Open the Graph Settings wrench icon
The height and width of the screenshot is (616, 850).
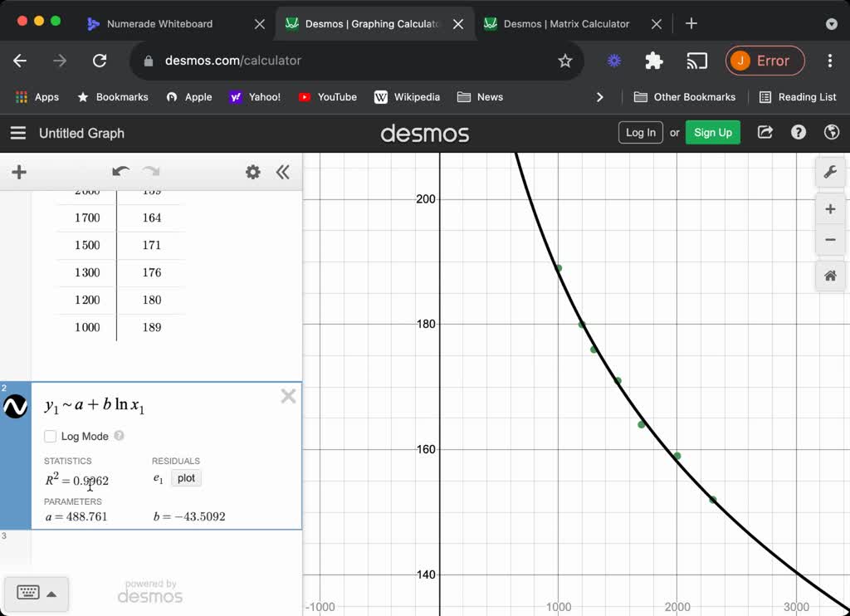(x=829, y=173)
